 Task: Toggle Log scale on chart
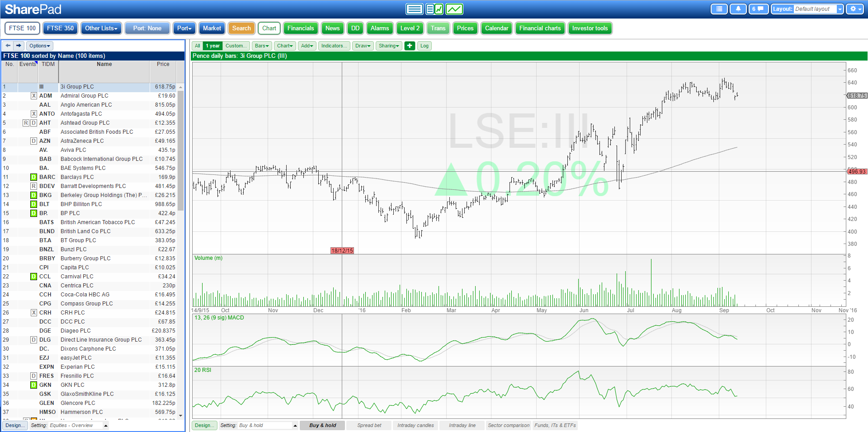pos(424,46)
